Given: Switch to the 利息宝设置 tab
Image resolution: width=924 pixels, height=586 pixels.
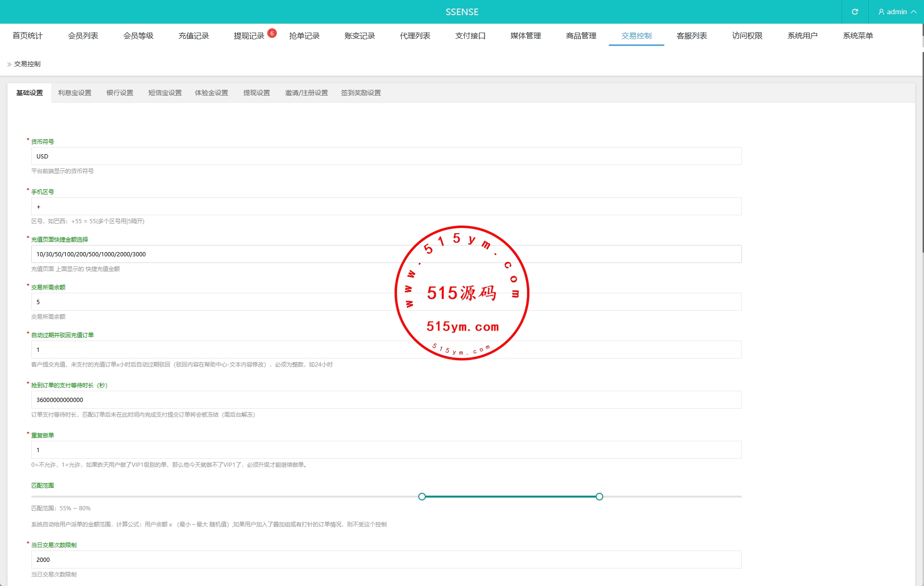Looking at the screenshot, I should 75,93.
